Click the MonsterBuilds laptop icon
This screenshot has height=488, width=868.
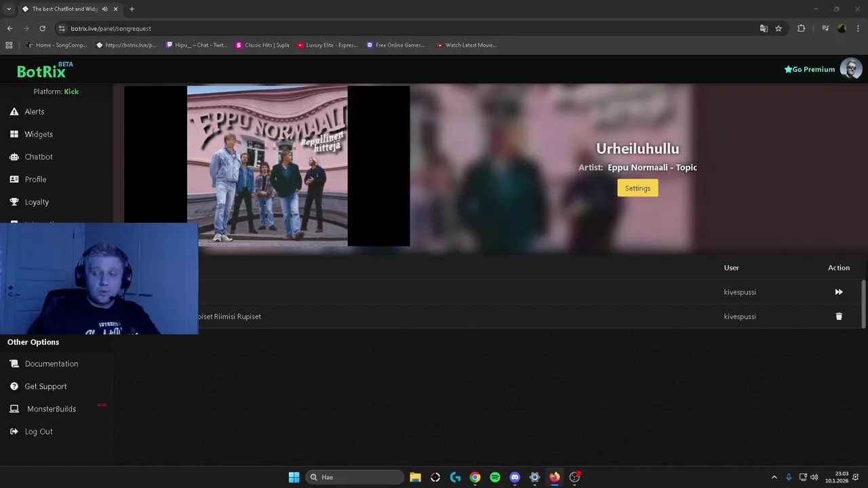point(14,409)
